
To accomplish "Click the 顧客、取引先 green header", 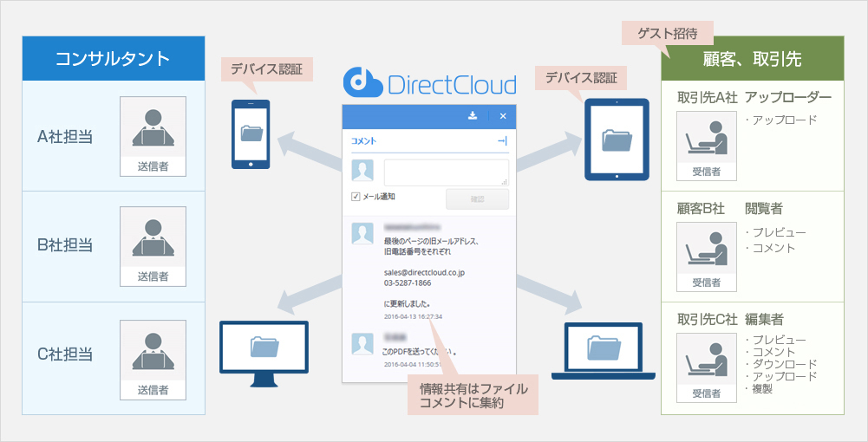I will (752, 59).
